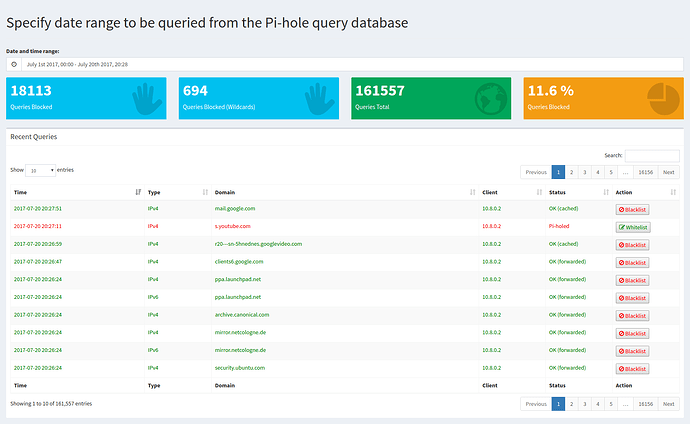Click the clock icon beside date range
The width and height of the screenshot is (690, 424).
tap(14, 64)
